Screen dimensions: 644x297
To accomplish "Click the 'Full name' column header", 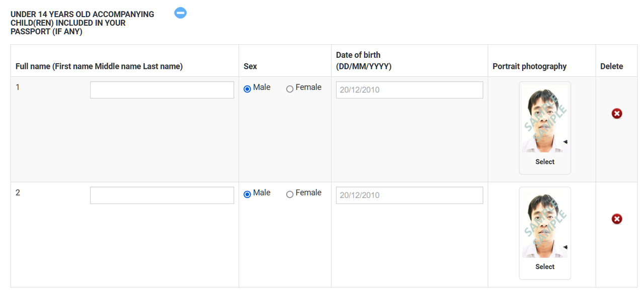I will click(x=99, y=66).
